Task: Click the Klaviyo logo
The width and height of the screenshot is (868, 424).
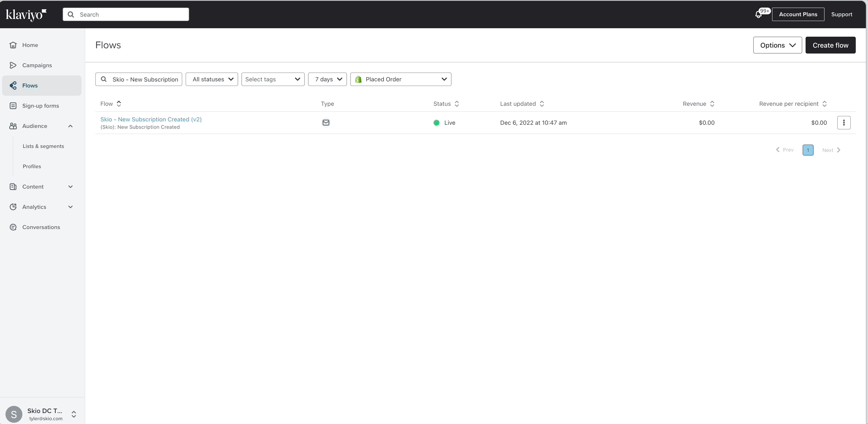Action: (x=26, y=14)
